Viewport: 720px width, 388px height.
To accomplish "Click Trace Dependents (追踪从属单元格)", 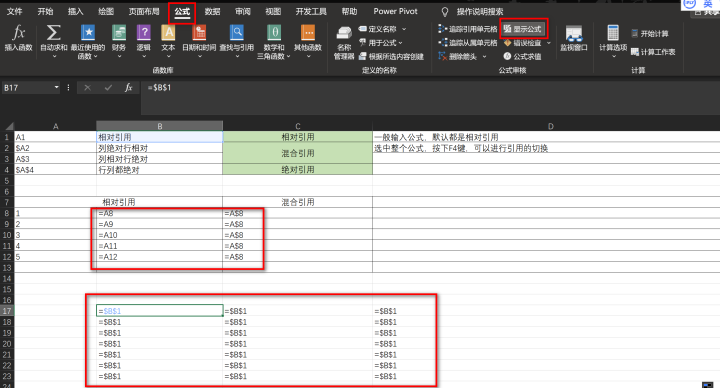I will [x=467, y=43].
